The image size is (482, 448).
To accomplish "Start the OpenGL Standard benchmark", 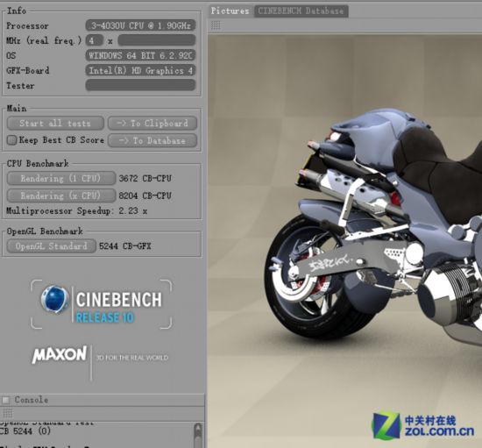I will pyautogui.click(x=52, y=246).
